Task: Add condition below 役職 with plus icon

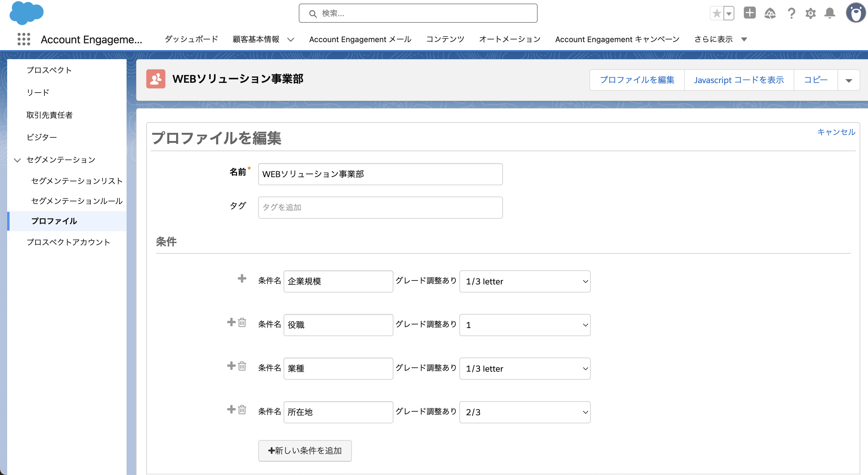Action: [231, 322]
